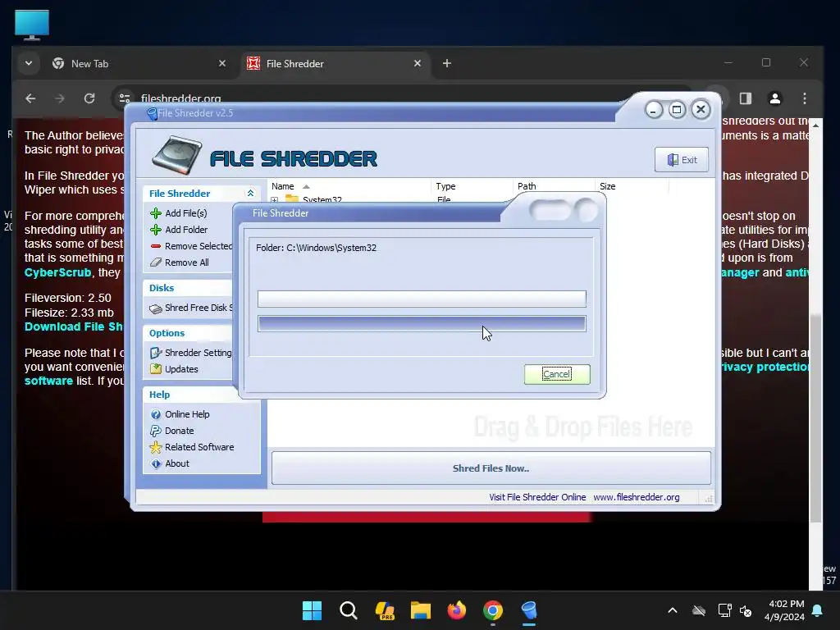Click the Donate PayPal icon
This screenshot has height=630, width=840.
155,431
